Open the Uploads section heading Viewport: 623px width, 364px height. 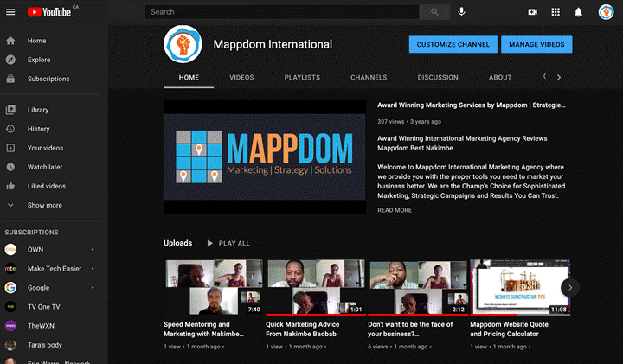[x=178, y=243]
